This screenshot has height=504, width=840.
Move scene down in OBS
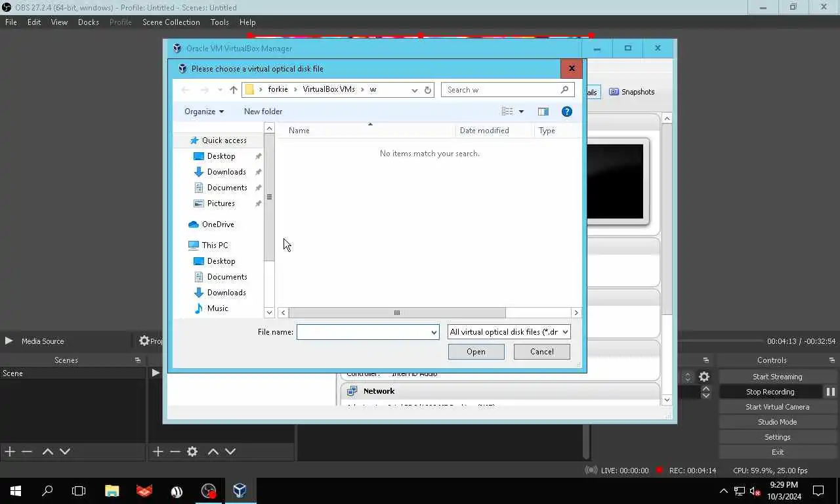[x=65, y=451]
